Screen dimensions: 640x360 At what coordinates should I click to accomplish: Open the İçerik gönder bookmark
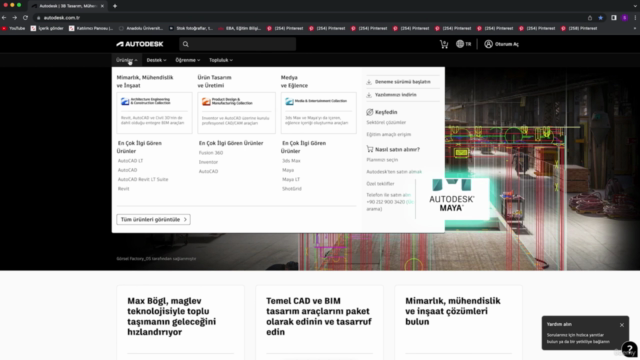click(x=47, y=28)
